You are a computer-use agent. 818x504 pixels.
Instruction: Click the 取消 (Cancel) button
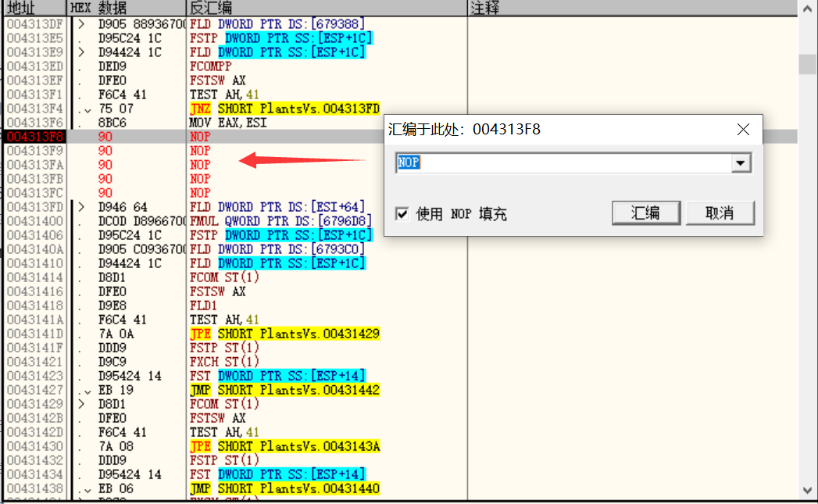[720, 213]
